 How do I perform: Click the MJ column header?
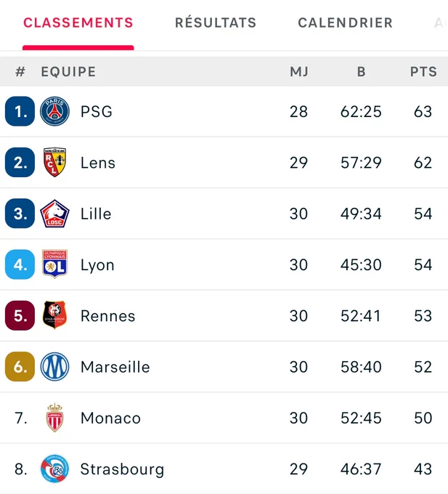299,72
